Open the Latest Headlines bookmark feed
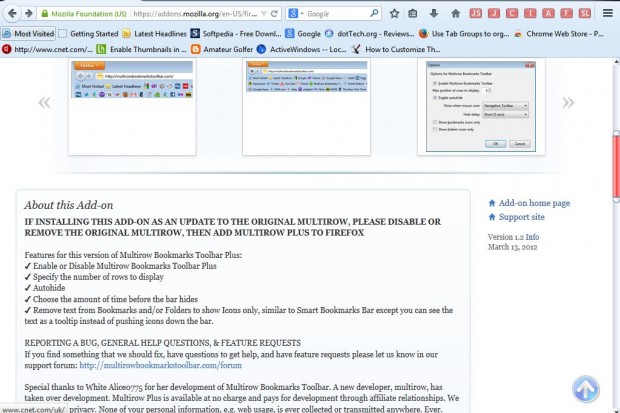 pyautogui.click(x=155, y=34)
